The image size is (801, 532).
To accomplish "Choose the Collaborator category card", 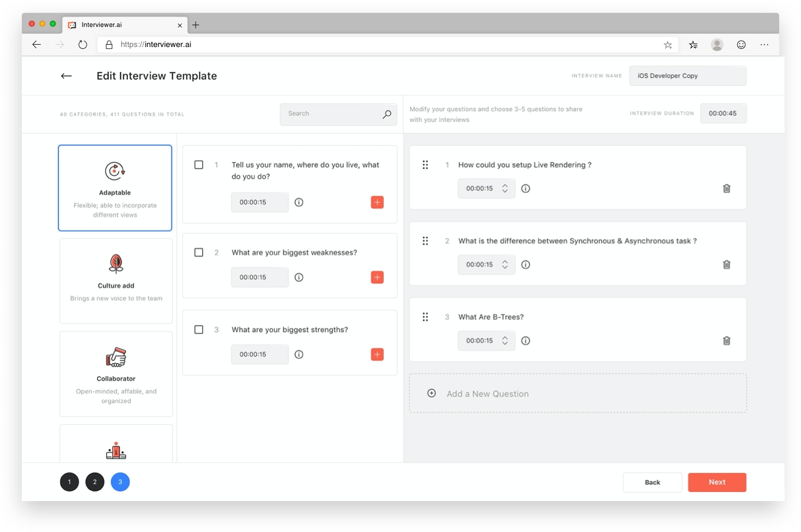I will pyautogui.click(x=116, y=374).
